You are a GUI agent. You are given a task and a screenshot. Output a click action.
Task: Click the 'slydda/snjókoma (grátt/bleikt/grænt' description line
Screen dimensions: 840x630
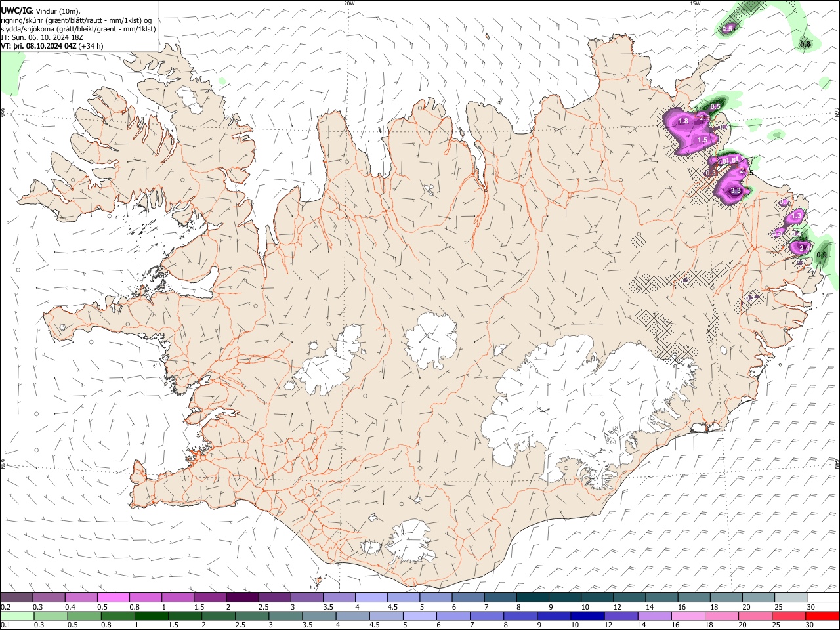point(78,29)
